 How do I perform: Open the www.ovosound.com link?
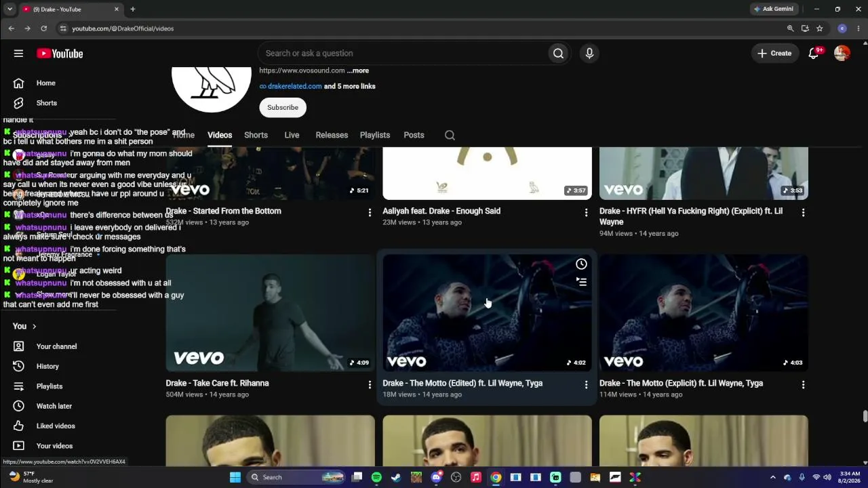click(302, 70)
